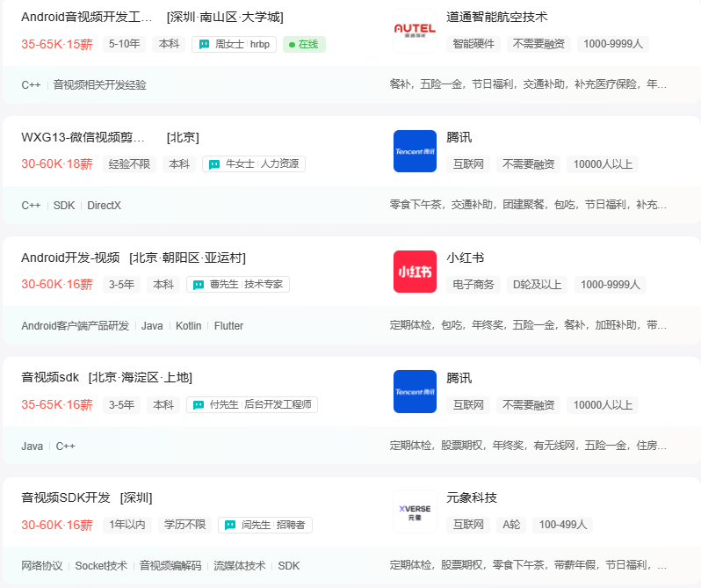Viewport: 701px width, 588px height.
Task: Click the 音视频相关开发经验 skill tag
Action: point(99,85)
